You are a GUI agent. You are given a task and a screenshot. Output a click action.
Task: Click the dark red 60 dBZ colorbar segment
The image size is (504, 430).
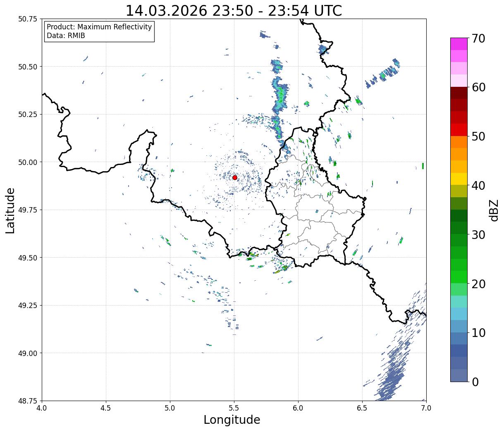click(x=459, y=93)
